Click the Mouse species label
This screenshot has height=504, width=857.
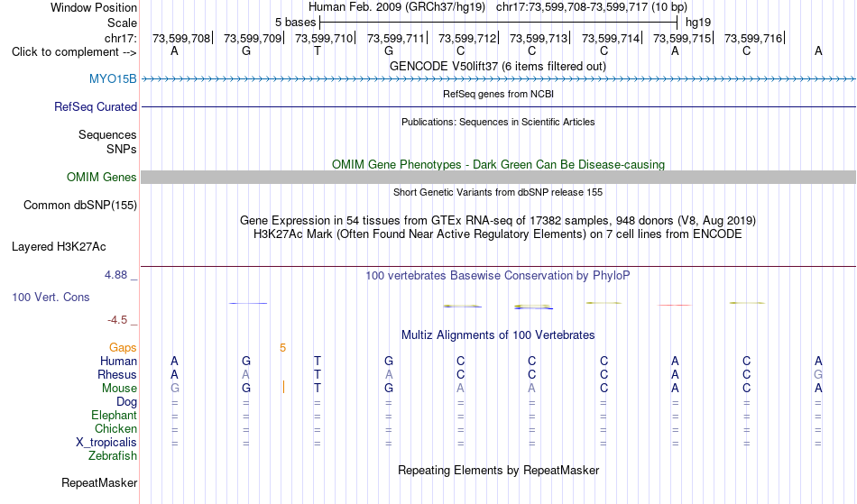click(119, 389)
